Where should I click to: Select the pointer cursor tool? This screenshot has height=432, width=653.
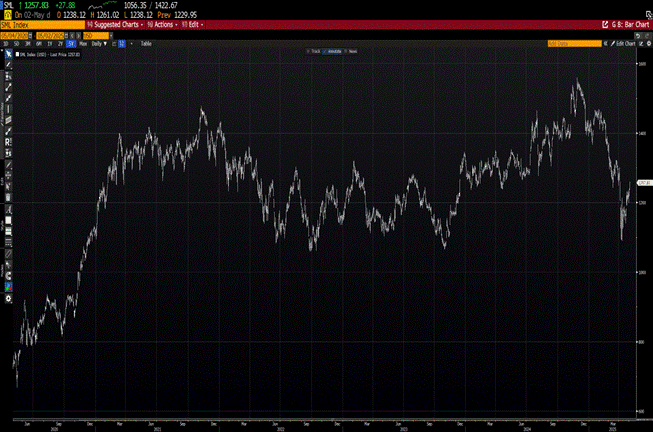8,54
